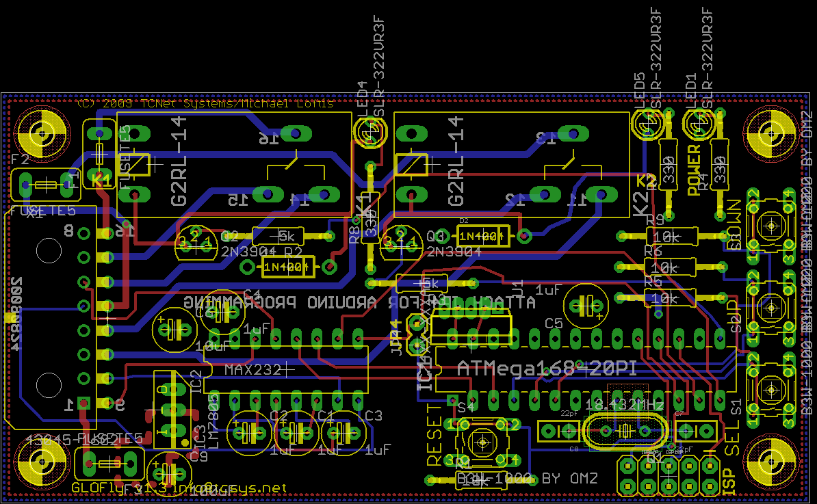Select the 1N4004 diode below Q2
The height and width of the screenshot is (504, 817).
(x=287, y=267)
